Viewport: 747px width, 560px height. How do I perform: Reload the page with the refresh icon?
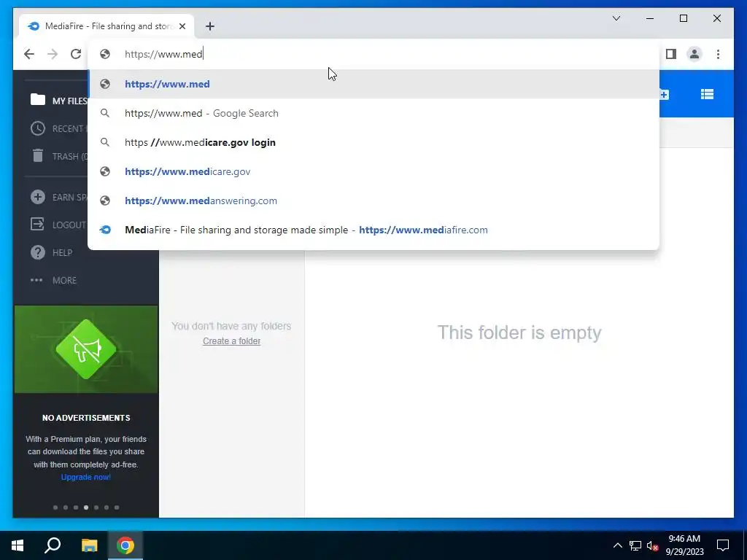tap(76, 54)
